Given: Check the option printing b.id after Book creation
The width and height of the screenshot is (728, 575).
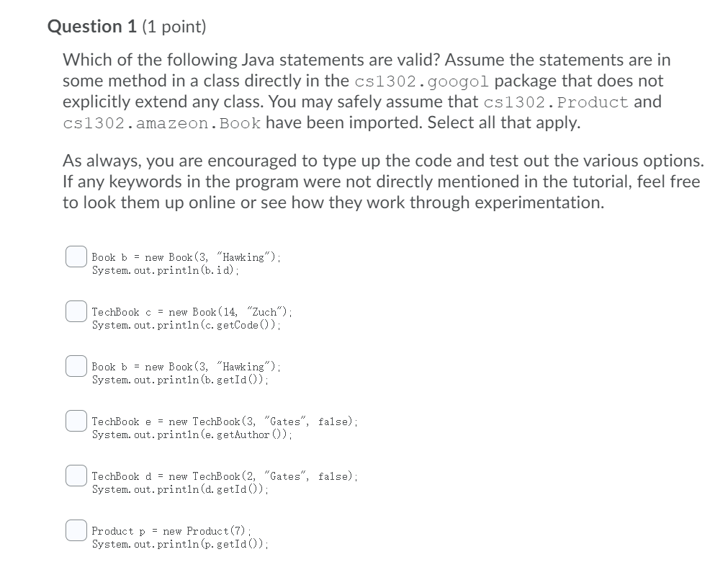Looking at the screenshot, I should point(76,257).
